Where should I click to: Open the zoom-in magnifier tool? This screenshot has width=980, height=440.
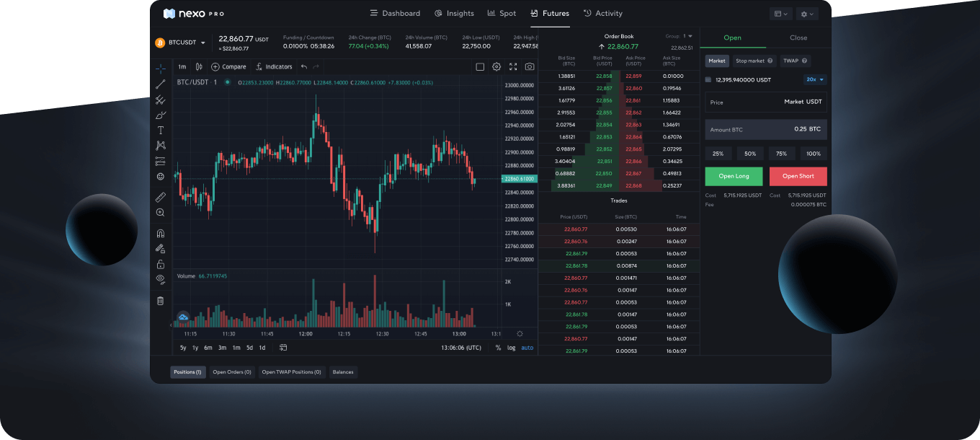(x=160, y=213)
